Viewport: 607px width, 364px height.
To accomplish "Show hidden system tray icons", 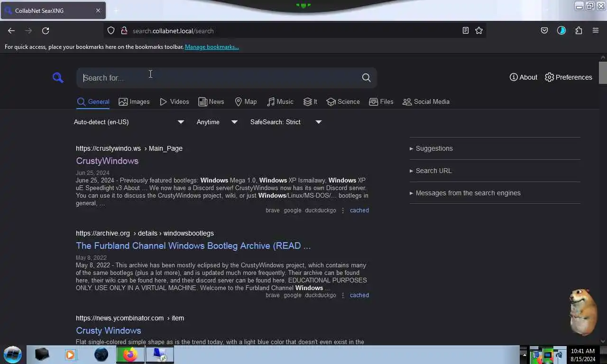I will 524,355.
